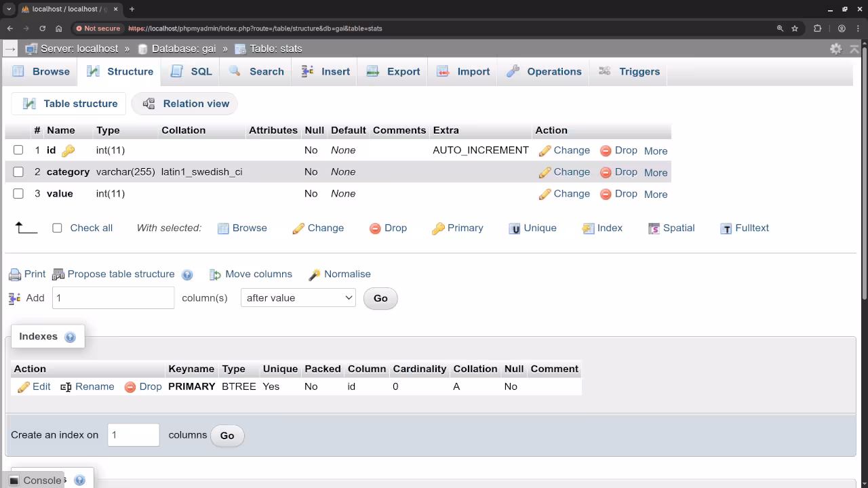Image resolution: width=868 pixels, height=488 pixels.
Task: Select the checkbox for the category row
Action: coord(18,171)
